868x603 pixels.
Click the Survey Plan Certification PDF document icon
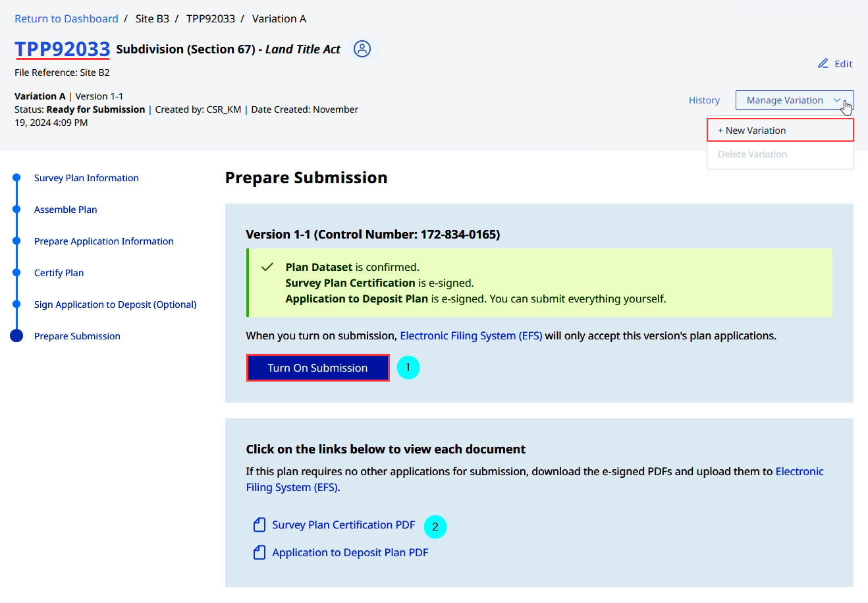click(x=259, y=525)
